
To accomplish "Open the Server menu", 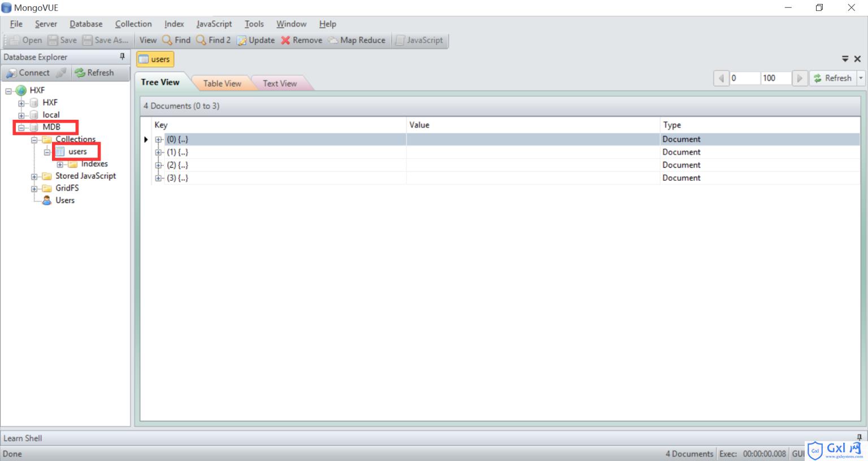I will point(46,24).
